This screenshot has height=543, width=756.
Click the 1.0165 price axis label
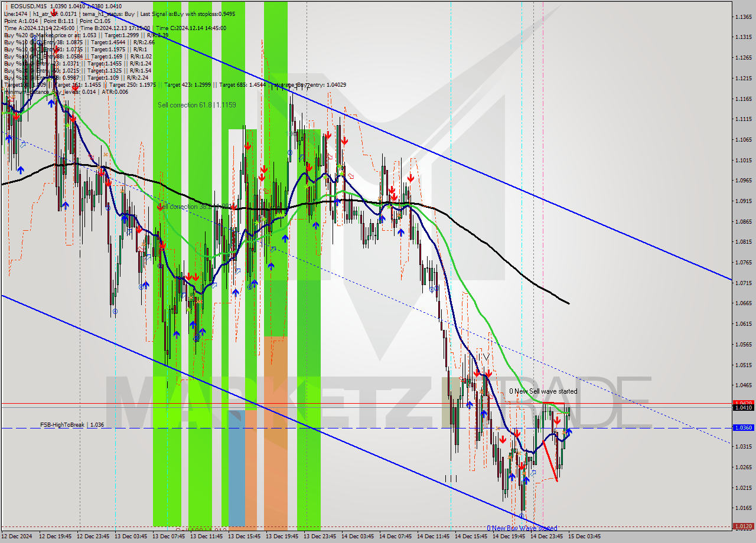coord(743,508)
